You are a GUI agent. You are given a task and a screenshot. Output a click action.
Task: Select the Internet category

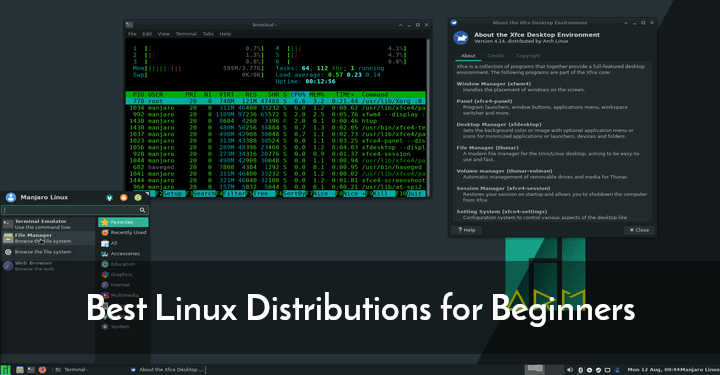coord(123,285)
